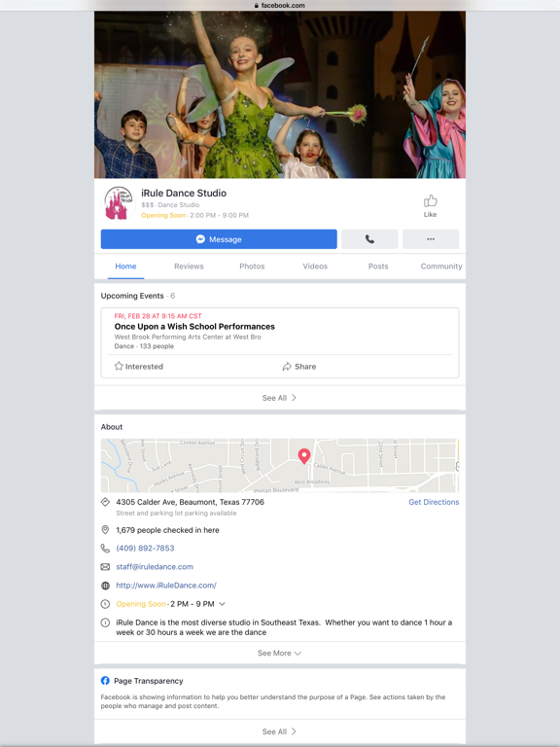Open See All upcoming events

point(280,398)
